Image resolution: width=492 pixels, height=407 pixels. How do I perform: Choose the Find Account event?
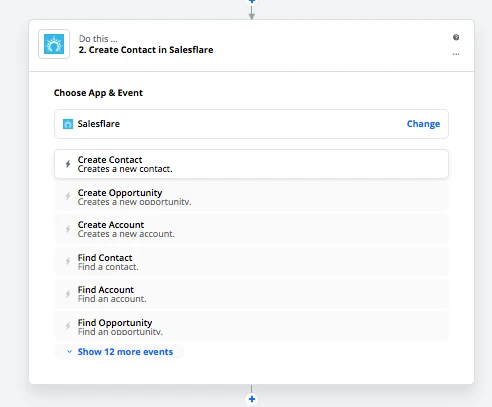pos(251,294)
